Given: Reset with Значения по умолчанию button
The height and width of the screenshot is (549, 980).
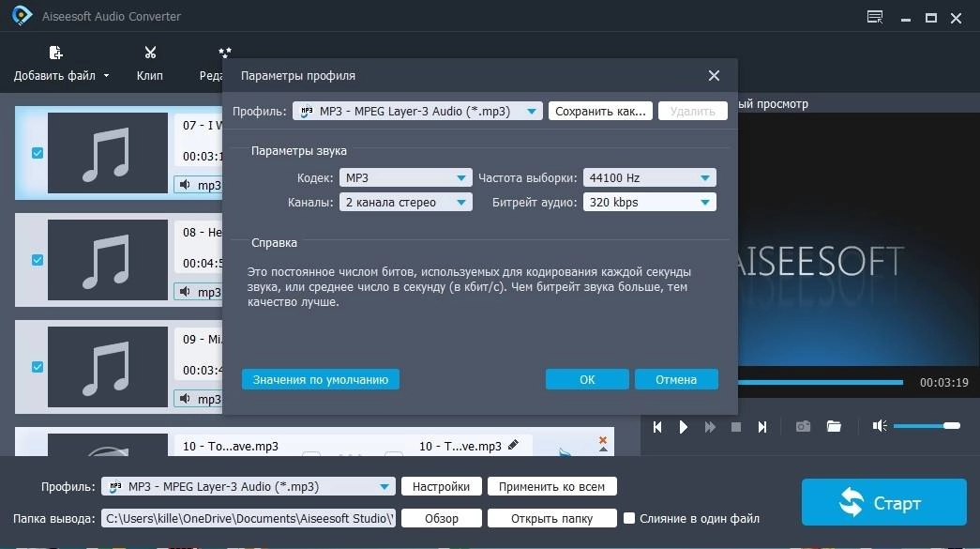Looking at the screenshot, I should click(321, 379).
